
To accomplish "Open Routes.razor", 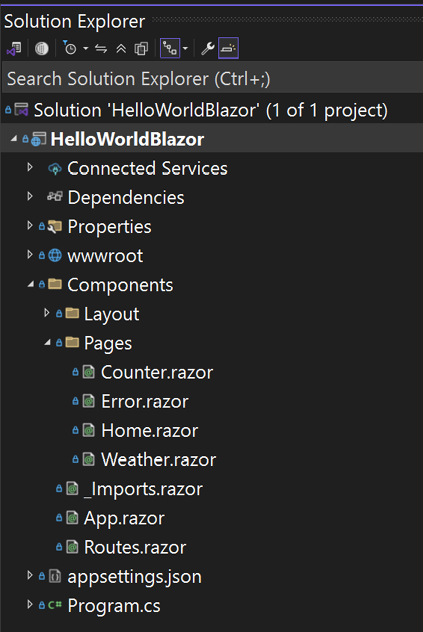I will 135,547.
